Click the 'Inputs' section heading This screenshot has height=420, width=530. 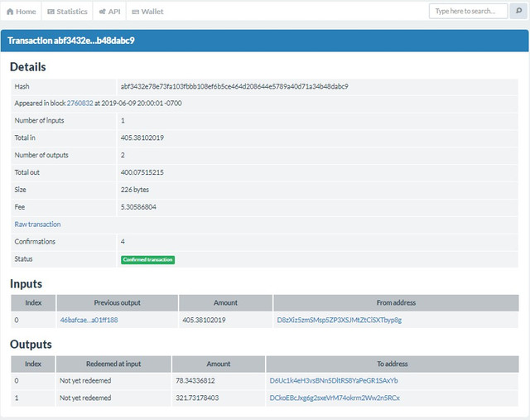pyautogui.click(x=26, y=283)
